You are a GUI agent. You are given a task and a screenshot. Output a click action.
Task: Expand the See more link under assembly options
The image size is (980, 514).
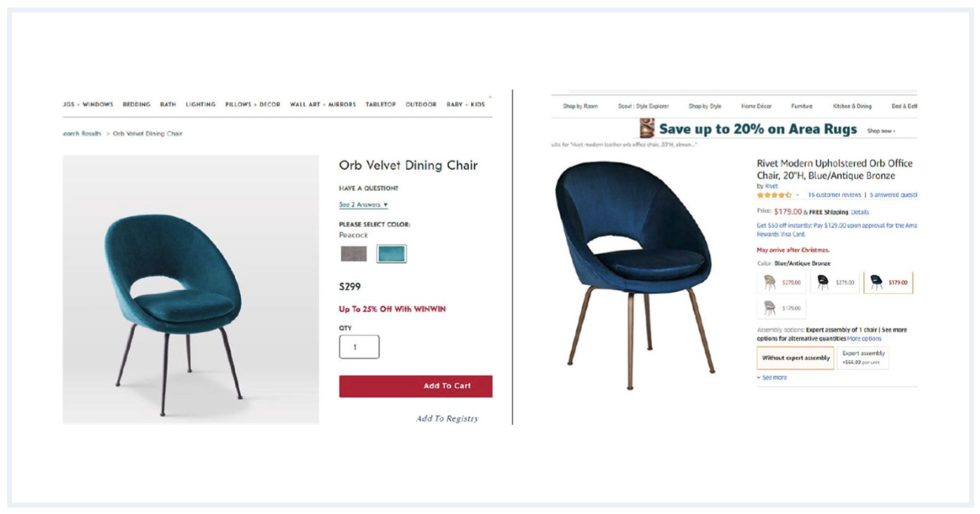[x=772, y=378]
